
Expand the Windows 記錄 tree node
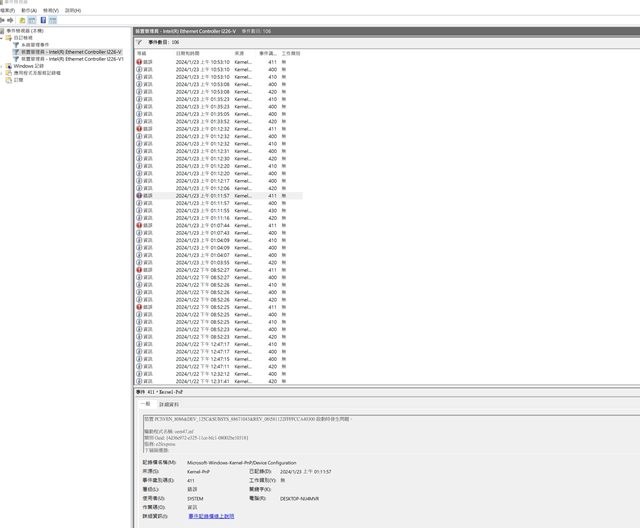coord(4,66)
